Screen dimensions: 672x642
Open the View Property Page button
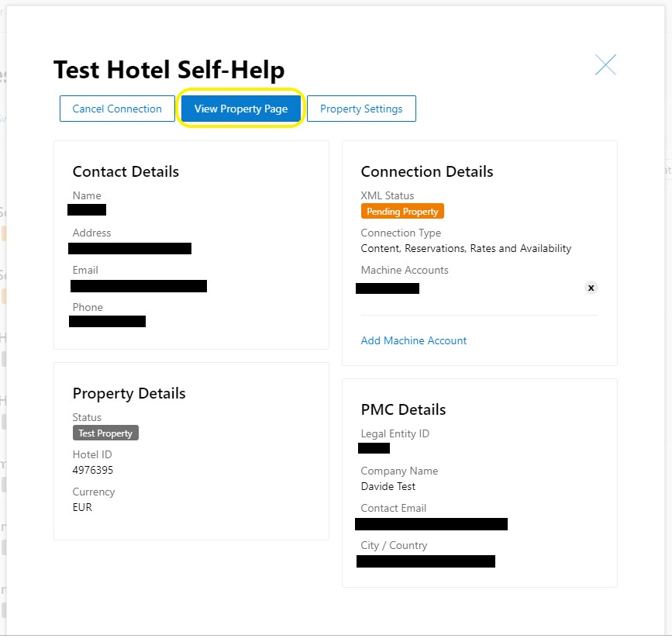(241, 109)
